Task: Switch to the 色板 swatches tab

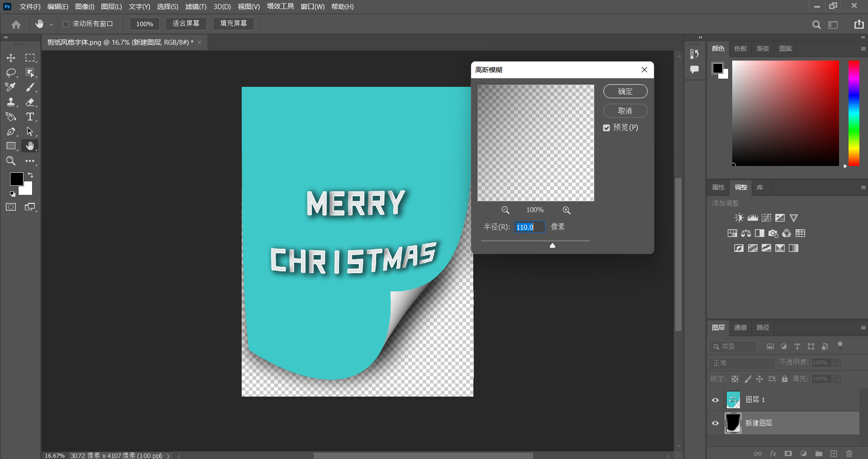Action: click(x=740, y=48)
